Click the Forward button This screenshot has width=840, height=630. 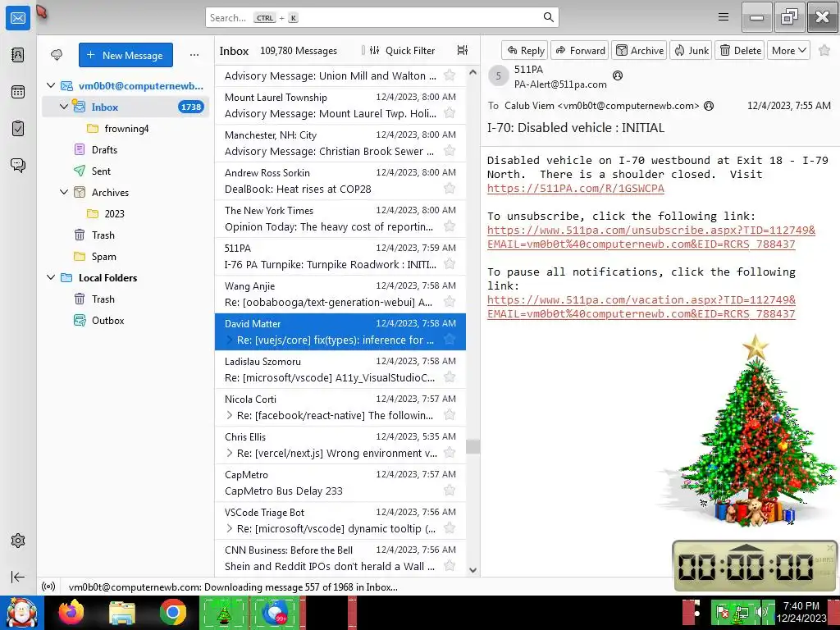click(580, 50)
